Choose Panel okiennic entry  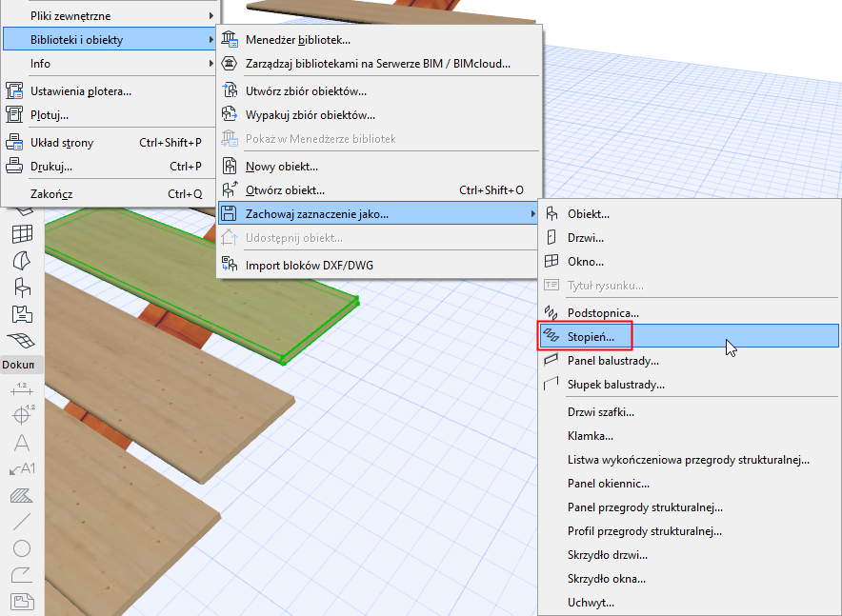pyautogui.click(x=689, y=484)
